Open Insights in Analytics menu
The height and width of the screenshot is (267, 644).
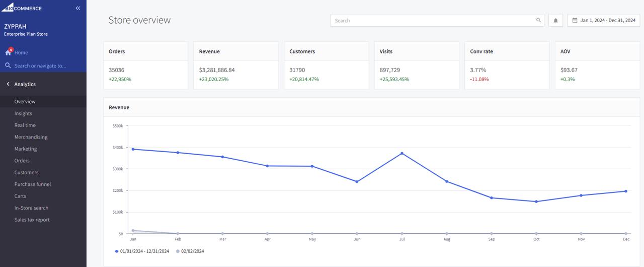click(x=43, y=113)
